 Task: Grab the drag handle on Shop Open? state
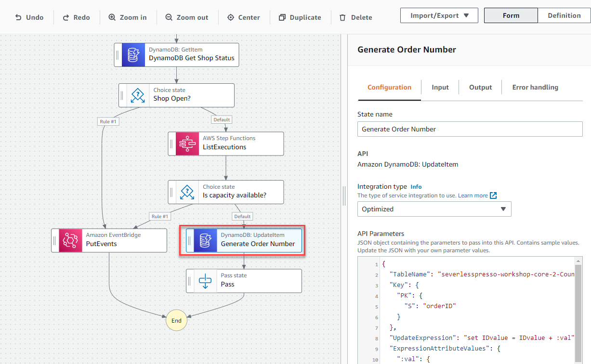[x=123, y=95]
